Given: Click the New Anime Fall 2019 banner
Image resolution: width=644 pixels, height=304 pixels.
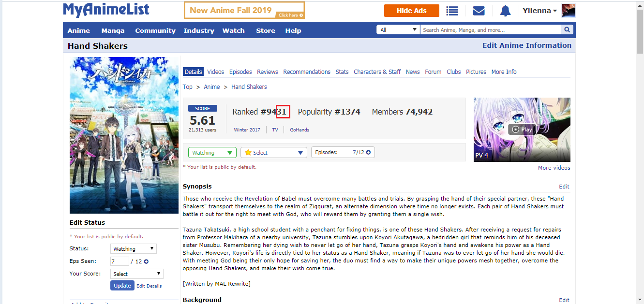Looking at the screenshot, I should point(244,10).
